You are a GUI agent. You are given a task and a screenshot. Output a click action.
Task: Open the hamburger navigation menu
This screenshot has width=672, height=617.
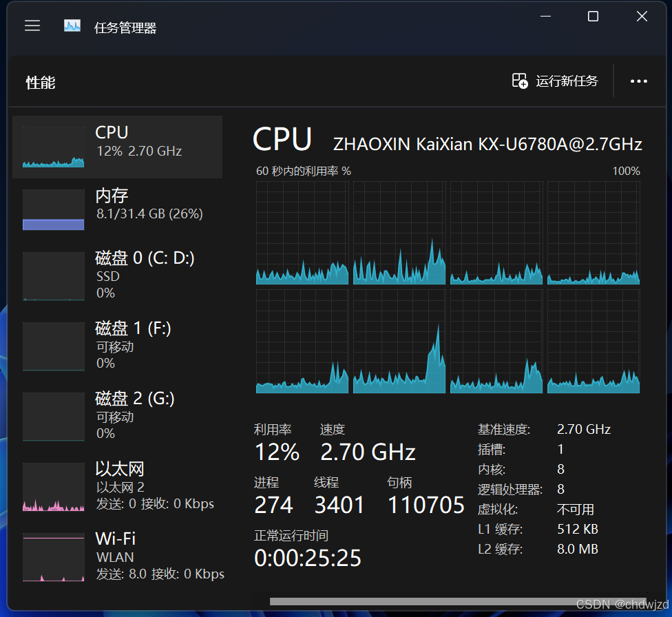point(32,25)
